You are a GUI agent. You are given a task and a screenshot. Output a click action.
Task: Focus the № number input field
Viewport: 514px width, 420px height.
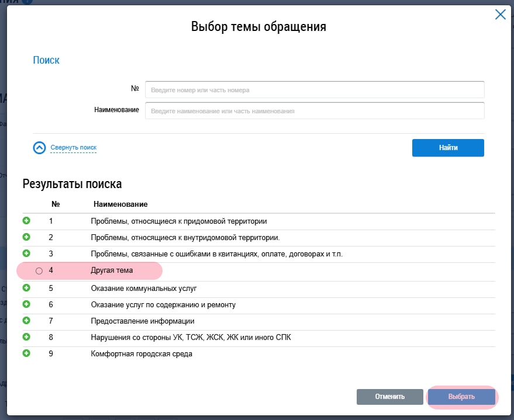coord(315,90)
